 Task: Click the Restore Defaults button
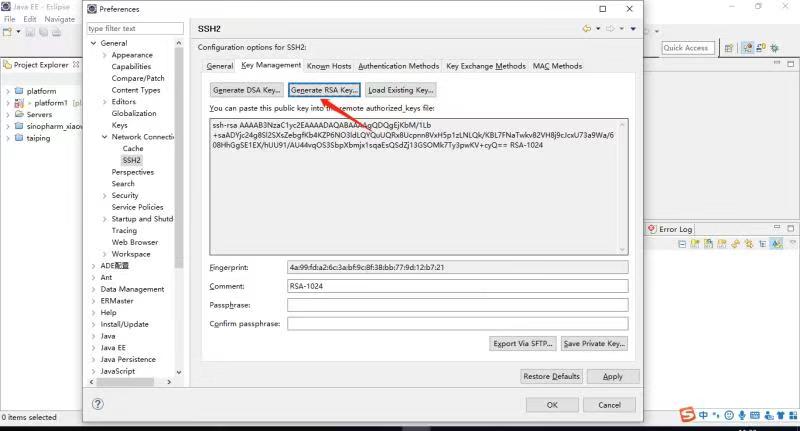point(552,376)
